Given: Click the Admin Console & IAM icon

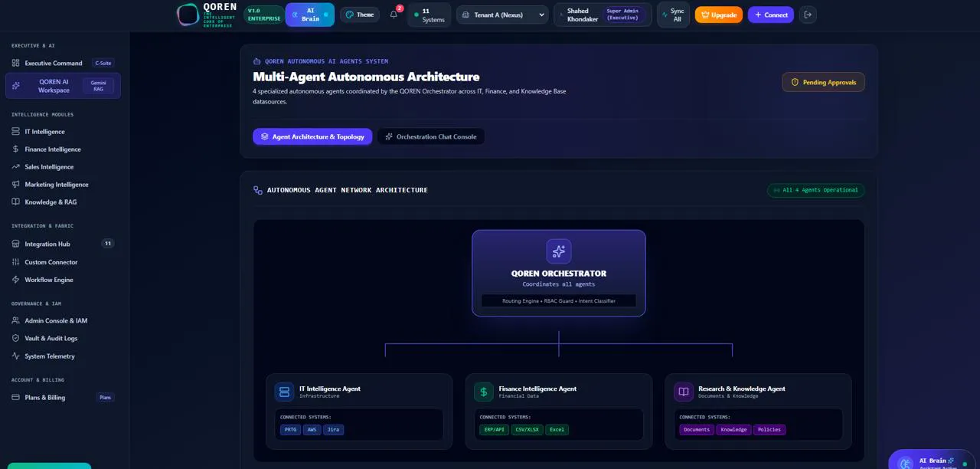Looking at the screenshot, I should (16, 321).
